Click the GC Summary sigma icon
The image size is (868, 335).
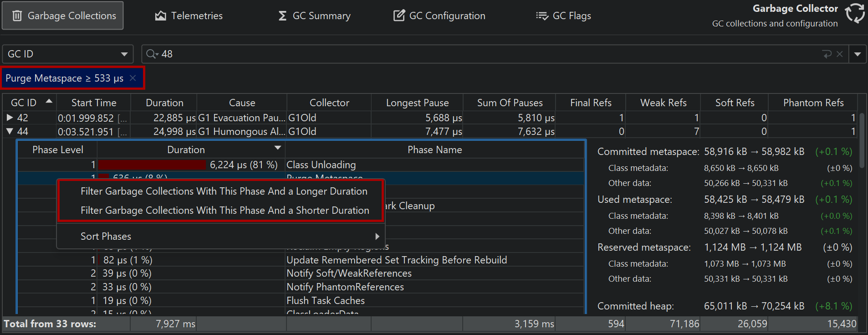tap(282, 16)
